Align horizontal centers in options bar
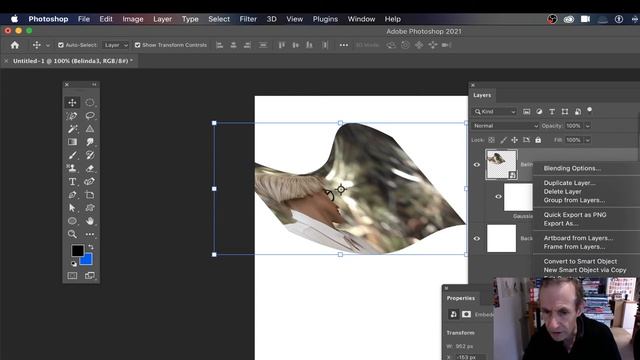 pos(233,45)
